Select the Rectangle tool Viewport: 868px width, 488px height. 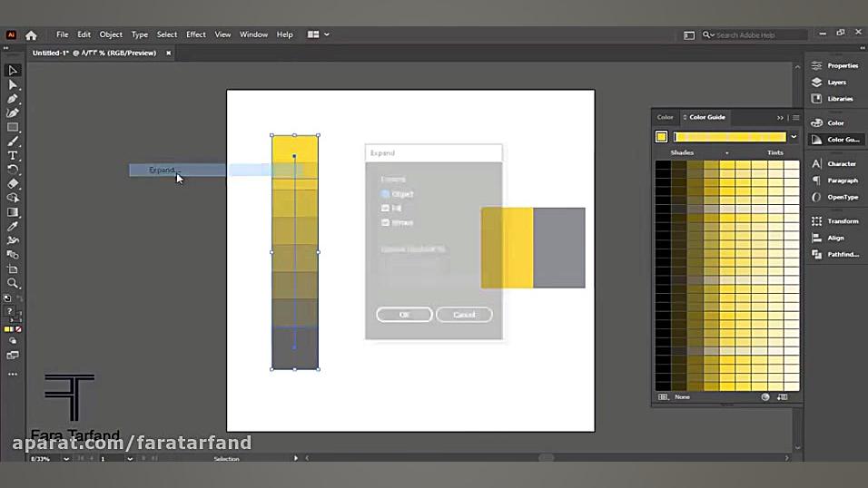[12, 127]
